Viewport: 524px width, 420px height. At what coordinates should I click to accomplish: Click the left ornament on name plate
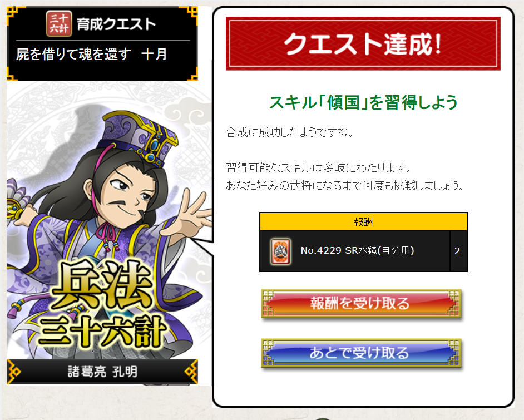(x=14, y=372)
